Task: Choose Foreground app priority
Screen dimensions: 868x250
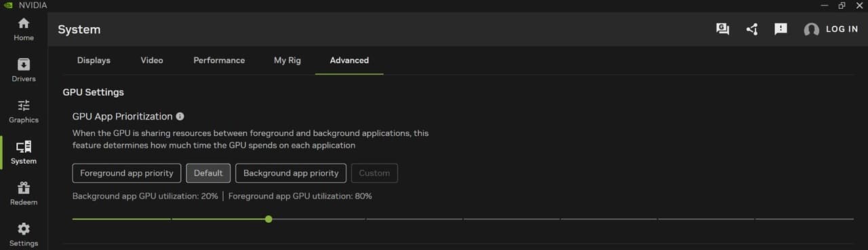Action: (x=127, y=173)
